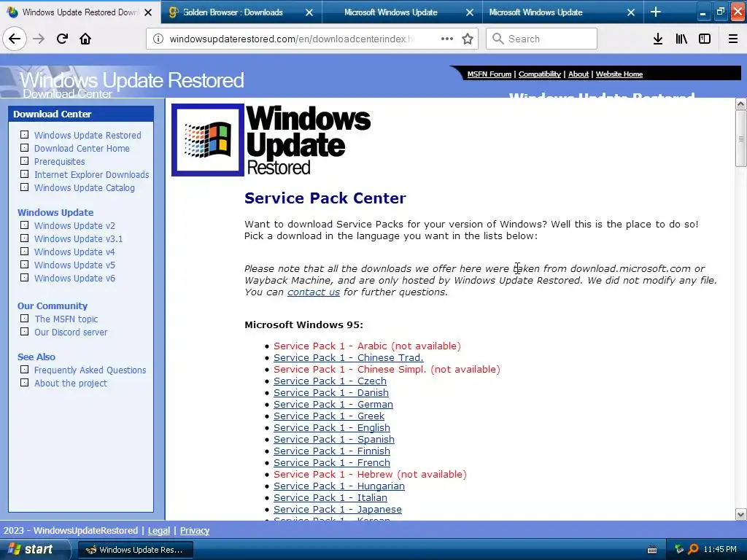Open Our Discord server link
747x560 pixels.
click(71, 332)
